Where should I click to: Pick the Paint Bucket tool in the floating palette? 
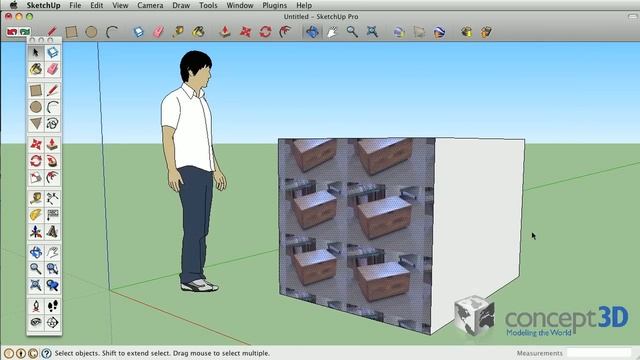(x=36, y=69)
